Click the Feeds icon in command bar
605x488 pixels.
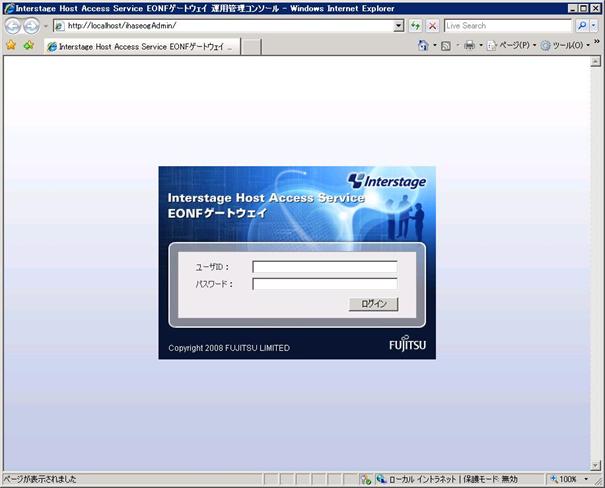(x=446, y=46)
